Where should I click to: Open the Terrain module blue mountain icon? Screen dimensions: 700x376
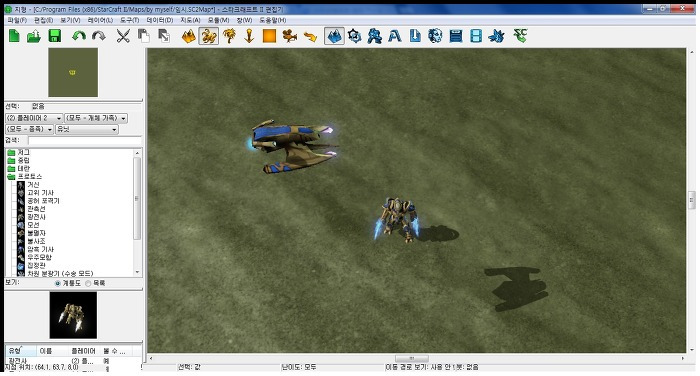pyautogui.click(x=334, y=36)
